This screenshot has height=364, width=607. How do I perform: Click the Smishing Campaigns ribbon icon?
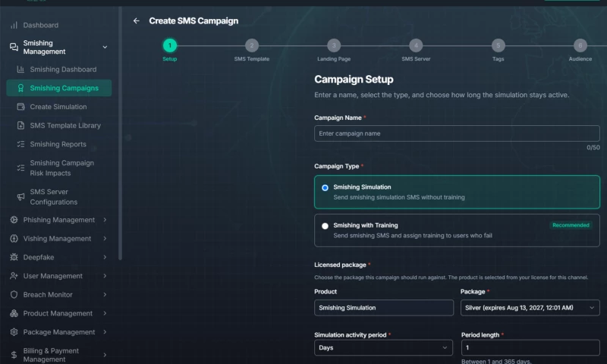[20, 88]
